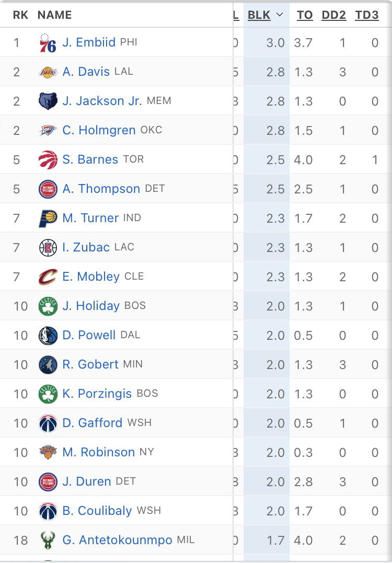The image size is (392, 563).
Task: Click the Indiana Pacers logo
Action: point(48,219)
